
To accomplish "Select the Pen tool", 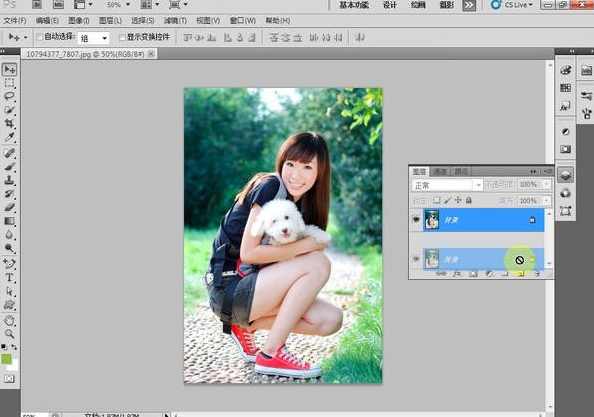I will click(x=9, y=264).
